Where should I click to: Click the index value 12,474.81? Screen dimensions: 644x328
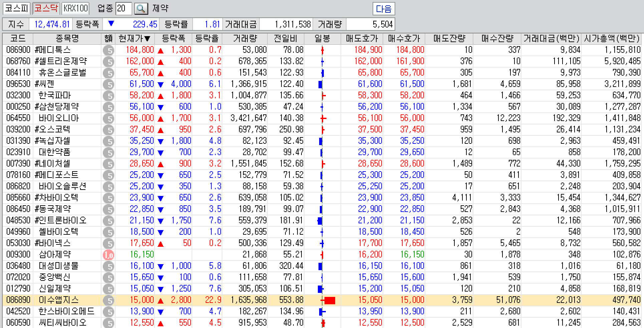point(52,24)
